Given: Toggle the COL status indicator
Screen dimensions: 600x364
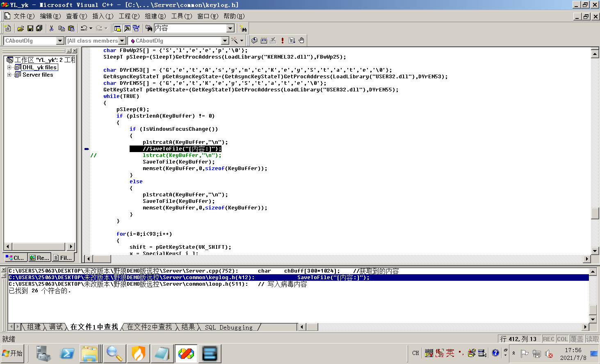Looking at the screenshot, I should (562, 339).
